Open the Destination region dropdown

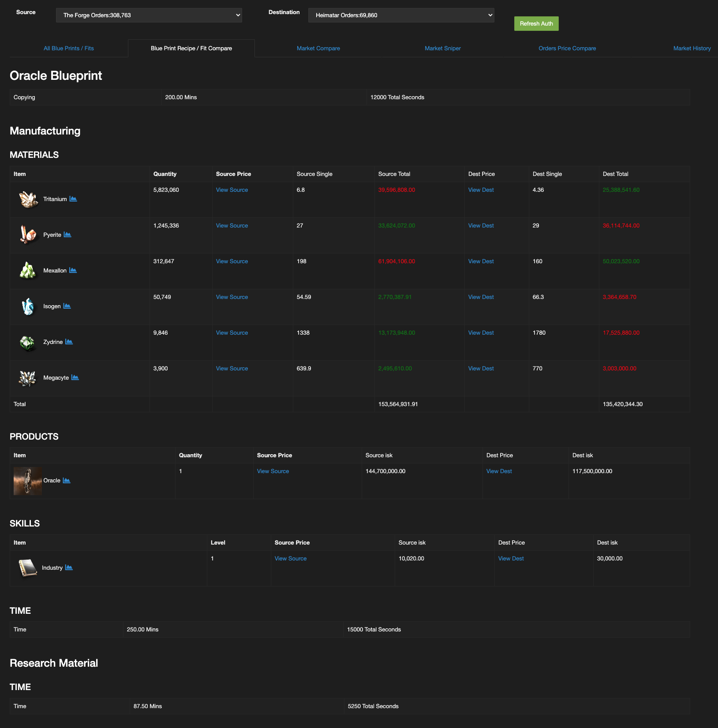click(401, 15)
